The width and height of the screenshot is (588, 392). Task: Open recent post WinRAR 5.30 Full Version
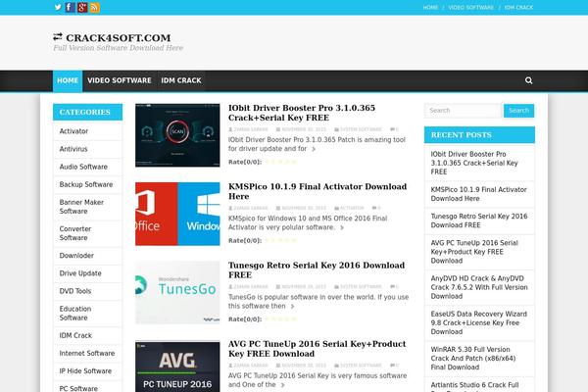473,359
